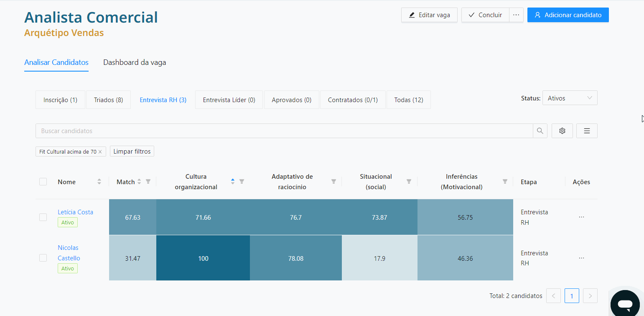Click the list density icon beside the gear
The width and height of the screenshot is (644, 316).
587,131
